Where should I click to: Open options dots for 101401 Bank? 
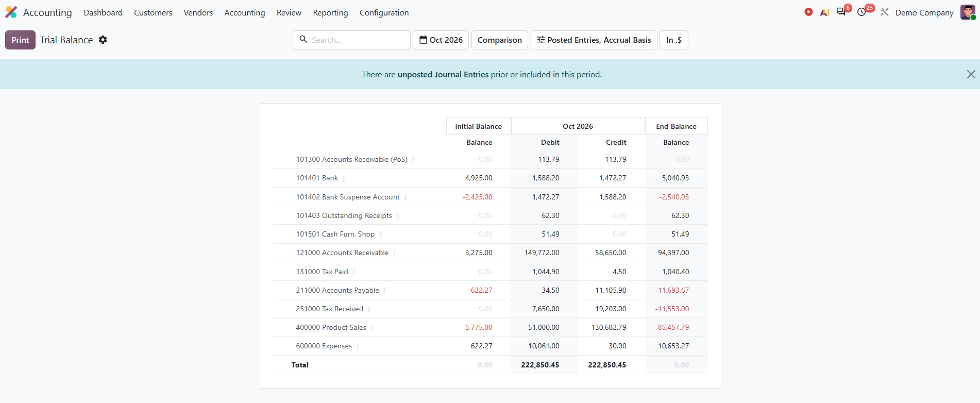[344, 178]
